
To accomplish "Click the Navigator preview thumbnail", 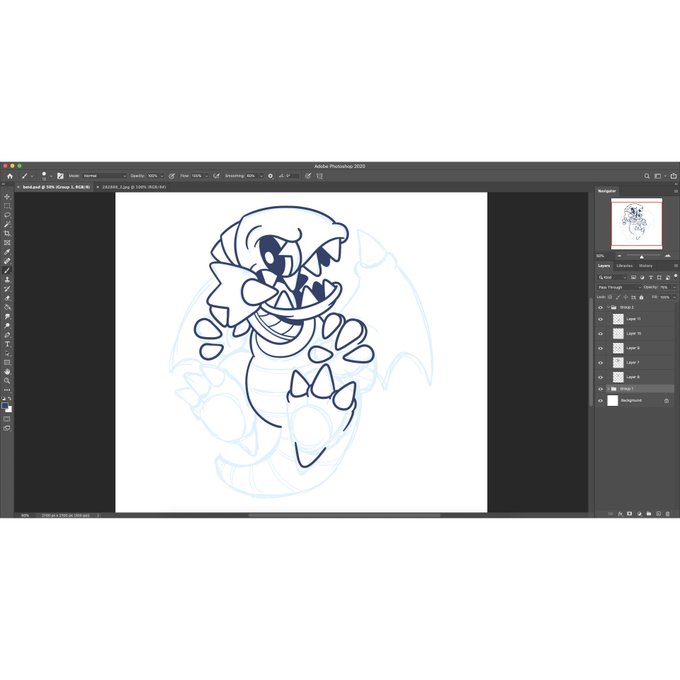I will pos(637,224).
